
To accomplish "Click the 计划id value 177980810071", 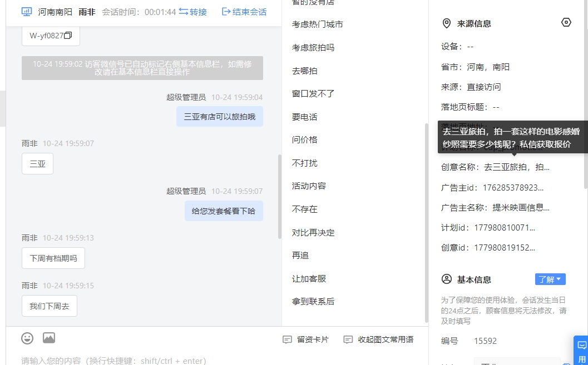I will pos(505,227).
